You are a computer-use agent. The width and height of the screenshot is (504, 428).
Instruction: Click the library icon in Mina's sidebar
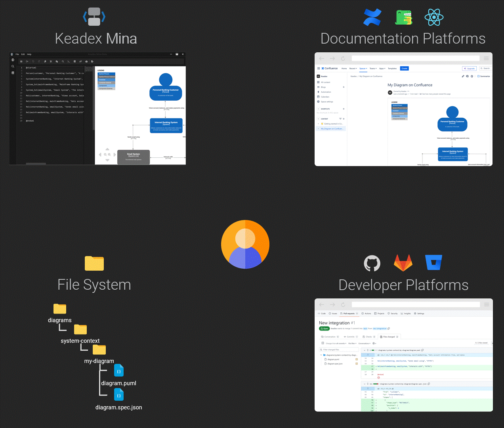click(x=13, y=73)
